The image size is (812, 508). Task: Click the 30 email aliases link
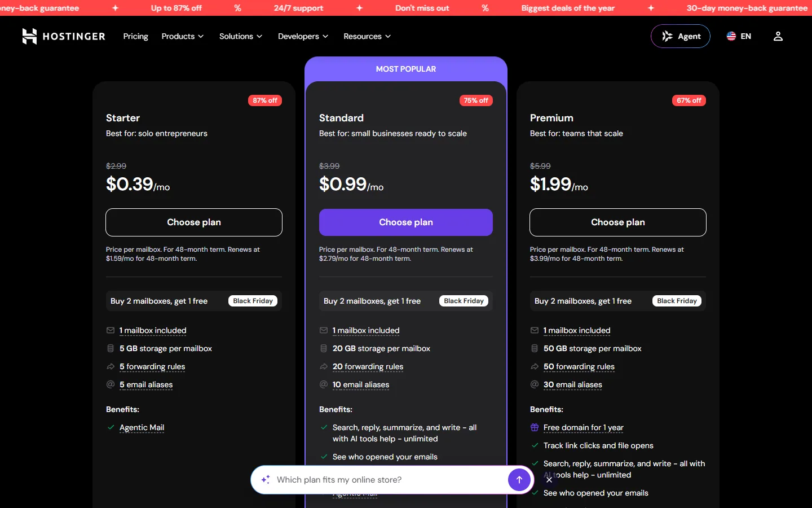pyautogui.click(x=573, y=385)
